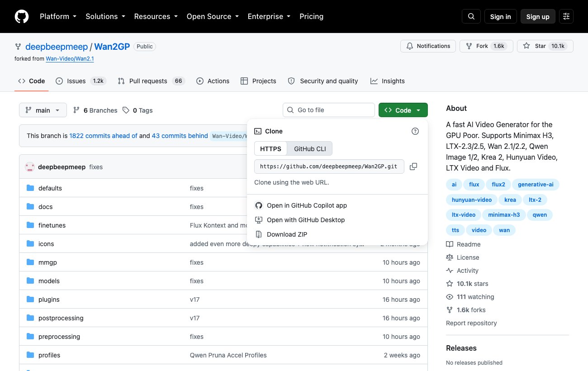Screen dimensions: 588x371
Task: Switch to the GitHub CLI clone tab
Action: coord(310,149)
